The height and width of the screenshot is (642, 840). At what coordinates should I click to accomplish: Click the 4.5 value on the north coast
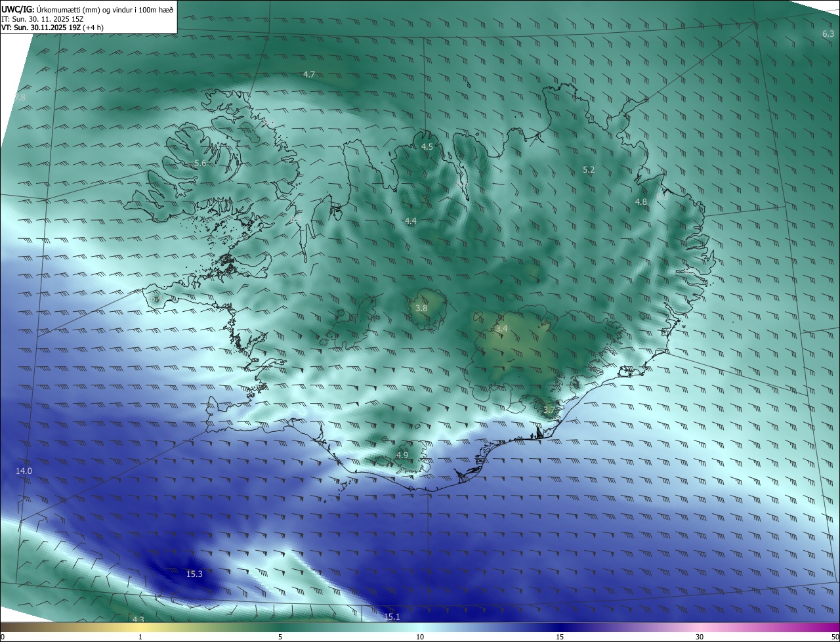(x=427, y=146)
